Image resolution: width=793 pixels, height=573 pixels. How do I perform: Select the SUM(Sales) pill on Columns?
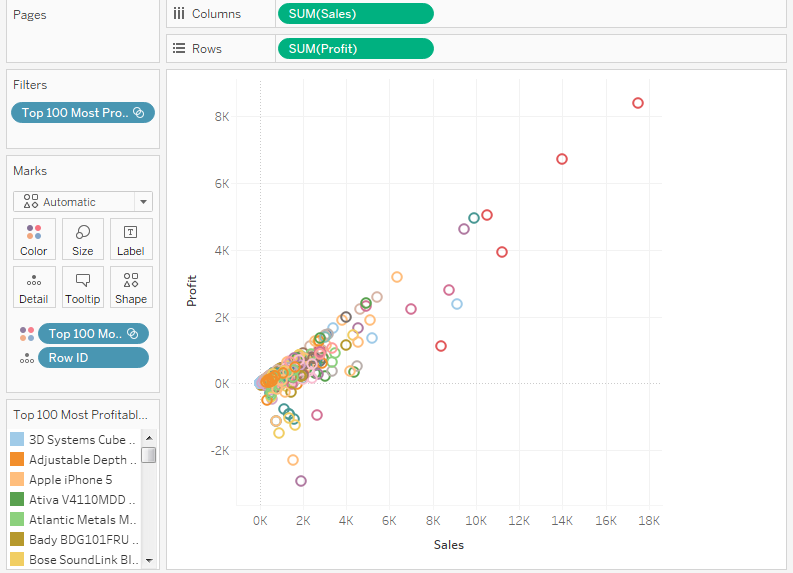[355, 13]
